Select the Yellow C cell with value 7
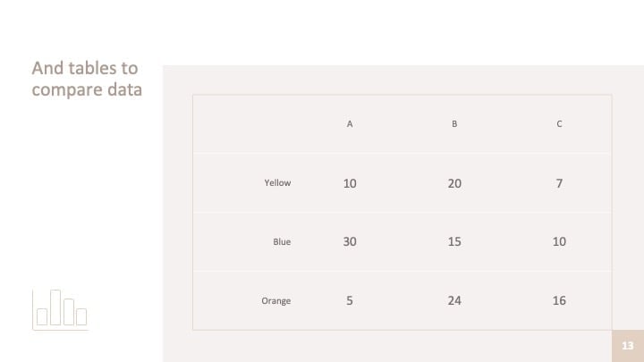 click(x=559, y=183)
